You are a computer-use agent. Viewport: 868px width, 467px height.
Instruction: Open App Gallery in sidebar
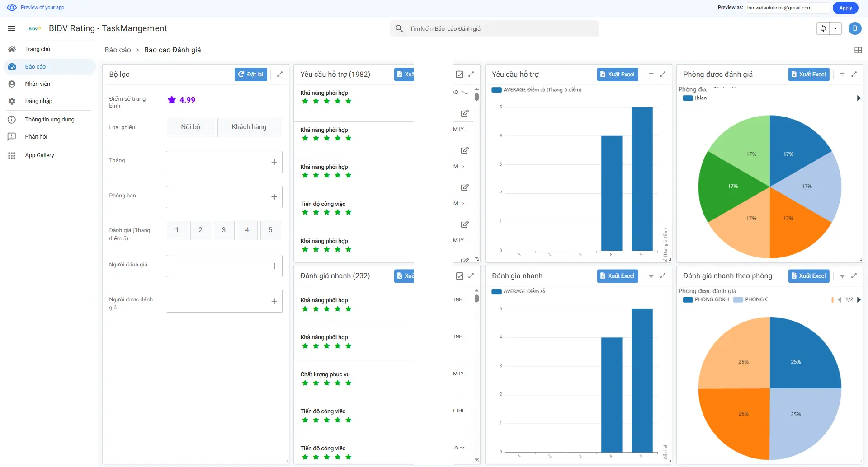click(x=49, y=155)
